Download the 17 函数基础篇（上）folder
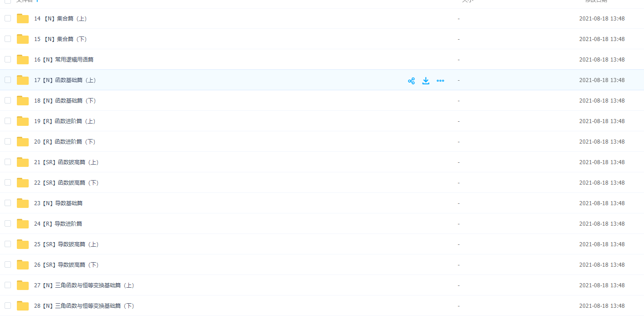The height and width of the screenshot is (316, 644). tap(426, 81)
